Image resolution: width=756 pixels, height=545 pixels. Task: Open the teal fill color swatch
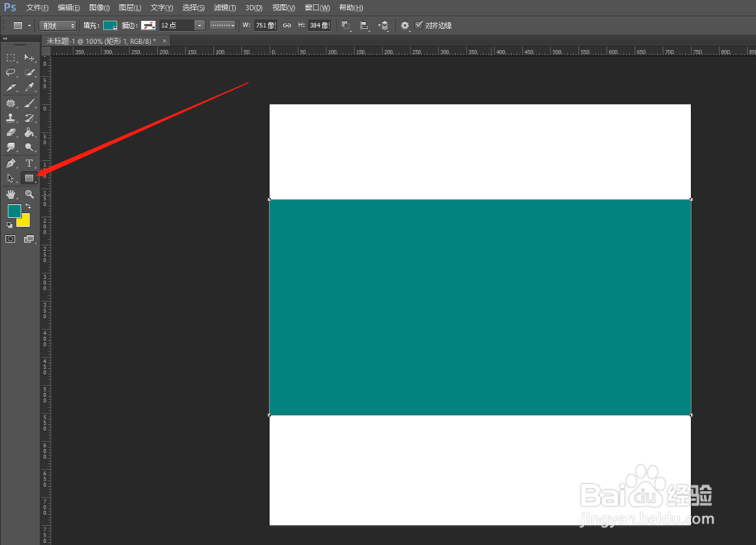coord(110,26)
